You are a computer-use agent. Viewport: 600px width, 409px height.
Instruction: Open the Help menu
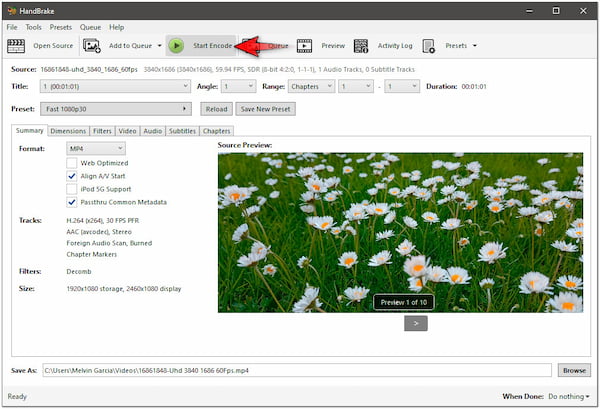[x=117, y=27]
